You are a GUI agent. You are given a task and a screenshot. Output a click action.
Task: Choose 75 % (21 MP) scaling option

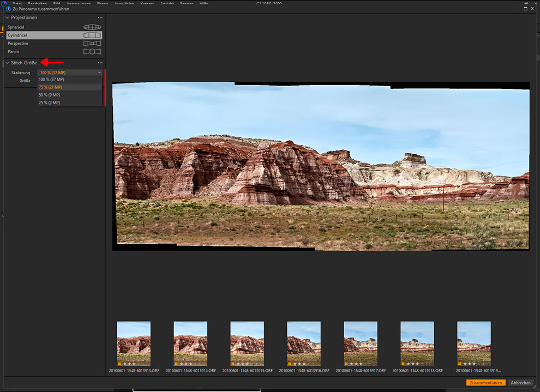coord(70,87)
